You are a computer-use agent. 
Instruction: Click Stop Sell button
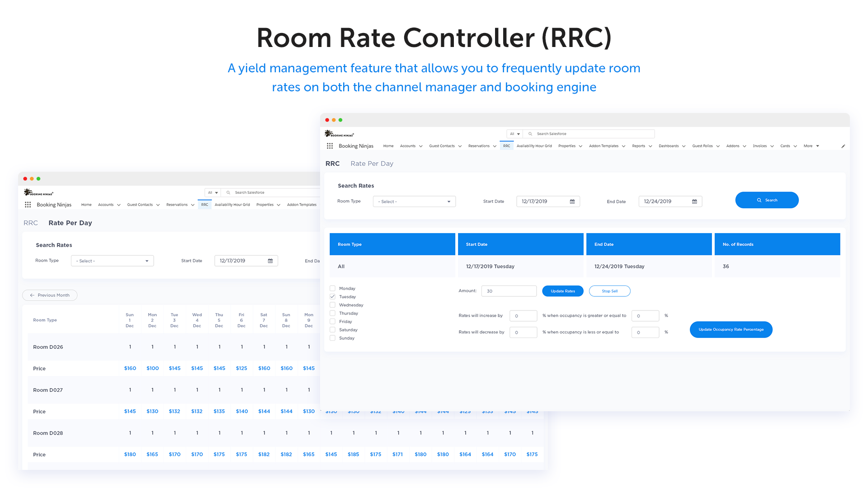click(609, 291)
